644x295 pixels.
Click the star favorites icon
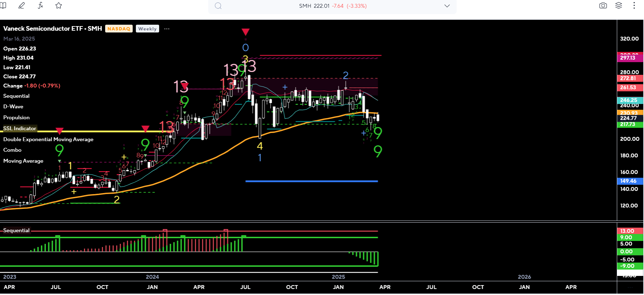coord(59,6)
